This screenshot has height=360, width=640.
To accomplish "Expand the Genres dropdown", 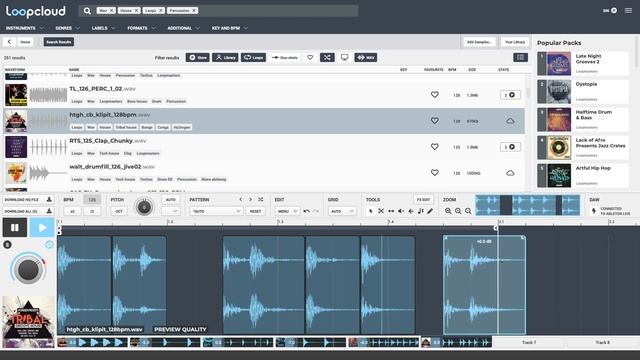I will [67, 28].
